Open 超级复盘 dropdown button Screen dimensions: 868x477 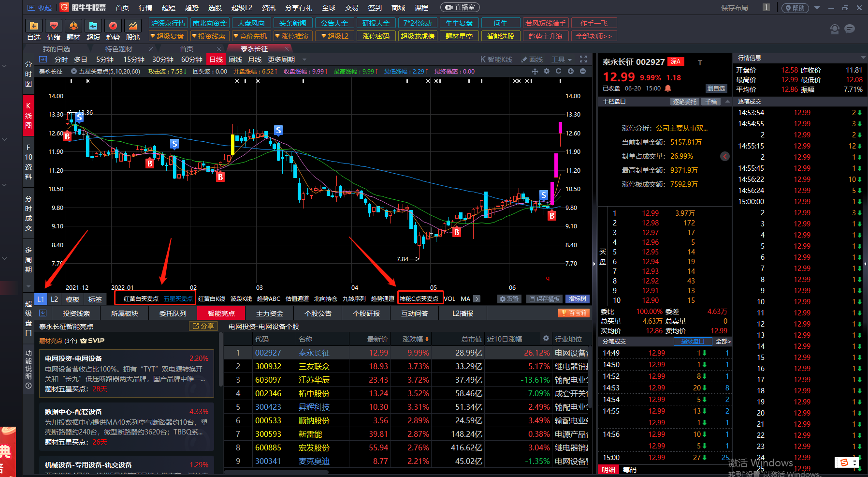click(167, 36)
